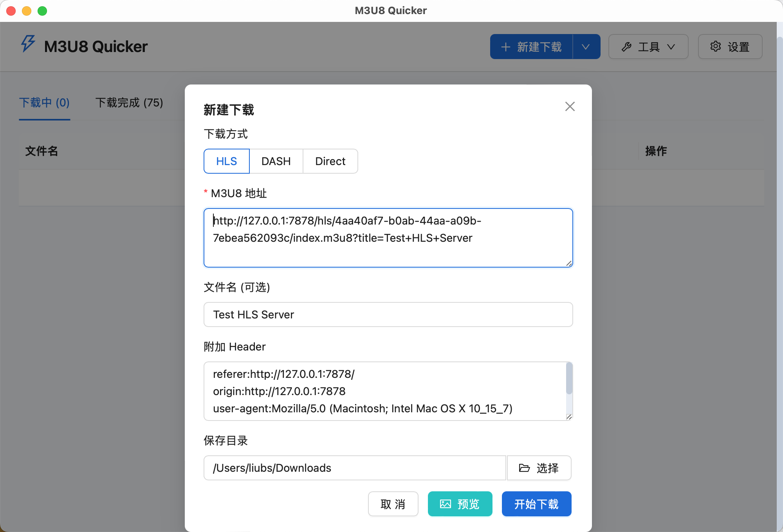Select DASH download method
Screen dimensions: 783x532
coord(276,161)
